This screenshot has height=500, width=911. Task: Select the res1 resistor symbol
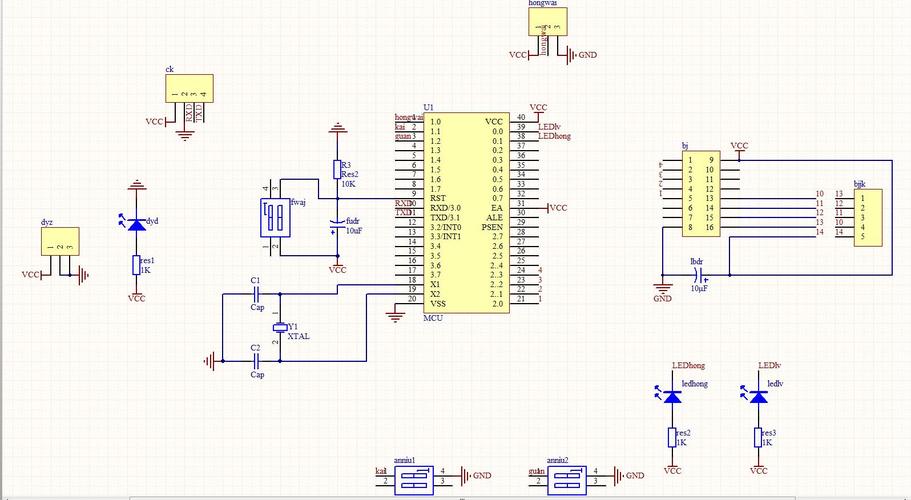tap(136, 265)
